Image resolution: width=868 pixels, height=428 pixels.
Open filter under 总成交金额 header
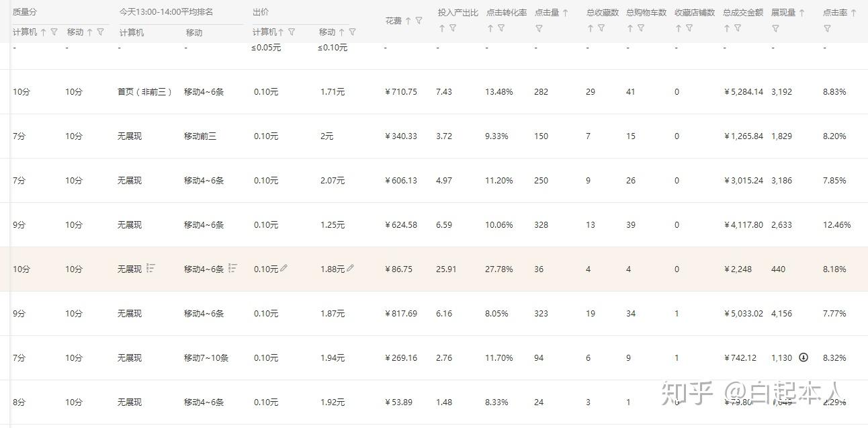pyautogui.click(x=738, y=28)
